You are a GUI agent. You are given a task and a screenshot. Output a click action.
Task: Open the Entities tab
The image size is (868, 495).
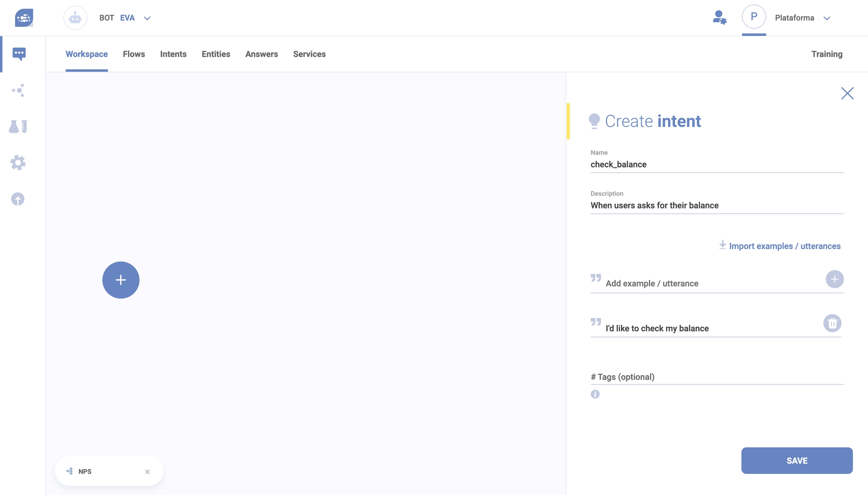[215, 54]
